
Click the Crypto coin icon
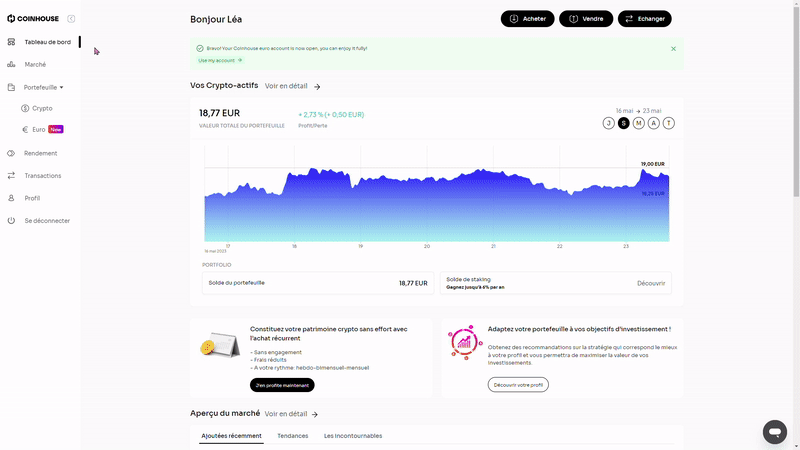pyautogui.click(x=25, y=108)
